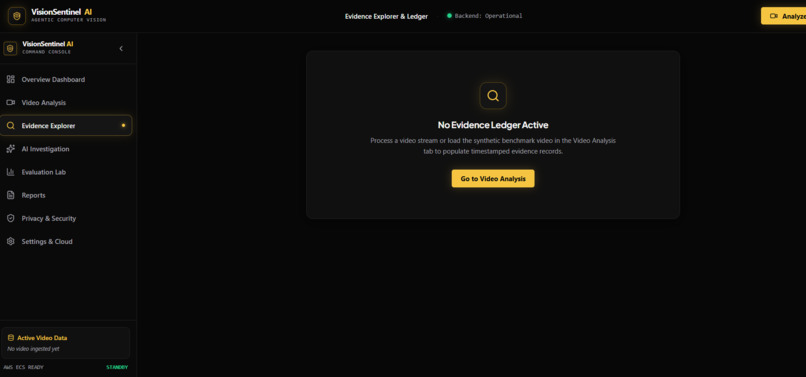Click the Go to Video Analysis button
The height and width of the screenshot is (377, 806).
click(493, 178)
